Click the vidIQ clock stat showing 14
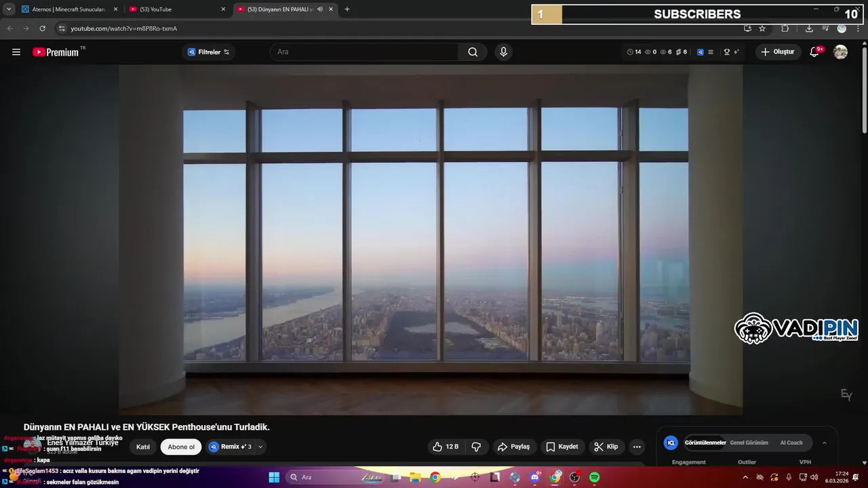This screenshot has width=868, height=488. click(634, 52)
